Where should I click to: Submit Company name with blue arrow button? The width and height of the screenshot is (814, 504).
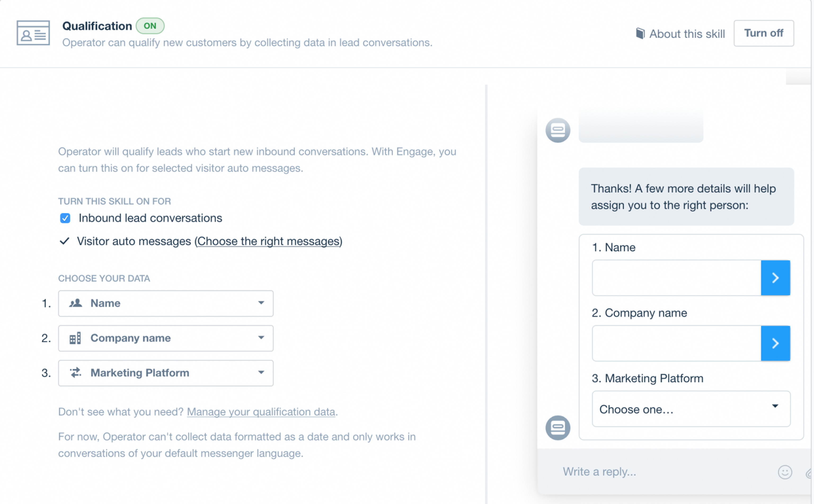[775, 343]
